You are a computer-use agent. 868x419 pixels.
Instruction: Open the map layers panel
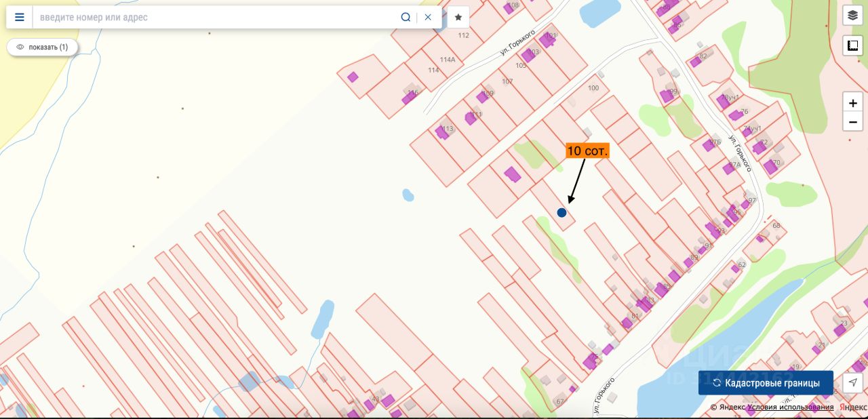pyautogui.click(x=852, y=16)
